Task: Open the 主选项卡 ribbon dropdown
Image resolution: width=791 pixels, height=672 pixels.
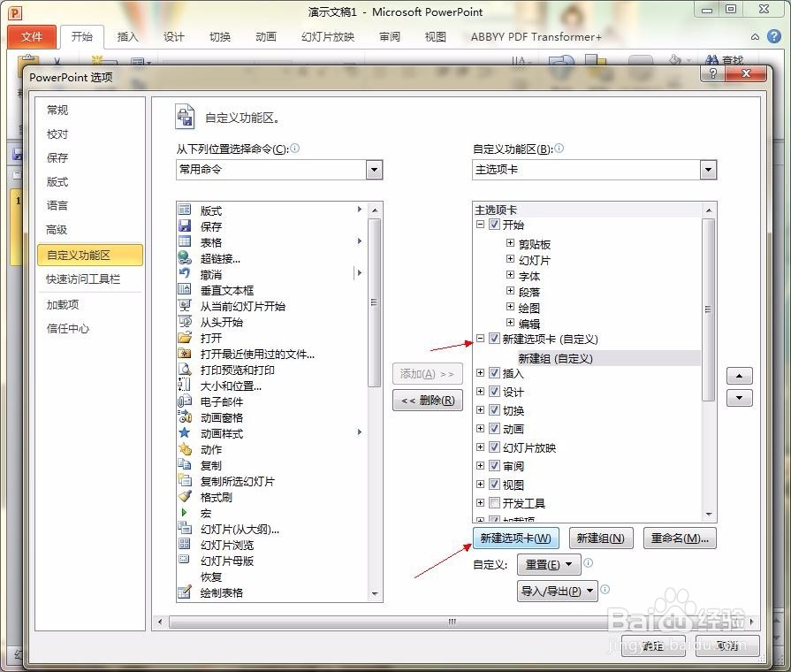Action: pos(708,170)
